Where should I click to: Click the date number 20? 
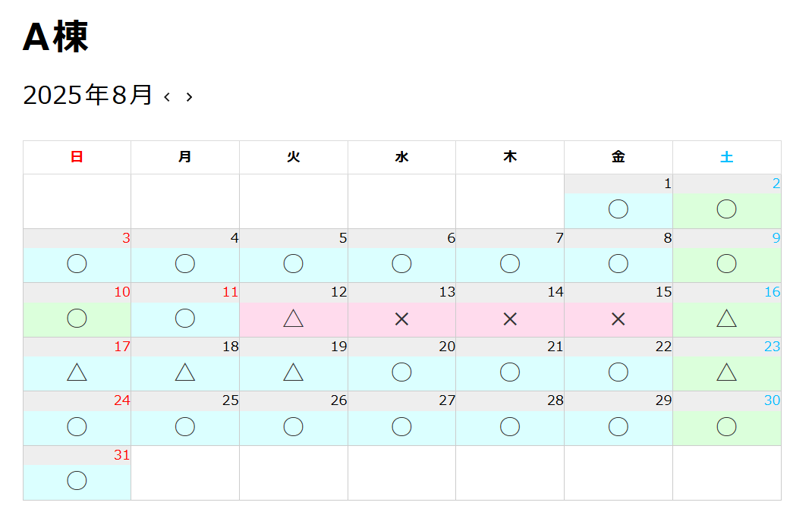(447, 347)
